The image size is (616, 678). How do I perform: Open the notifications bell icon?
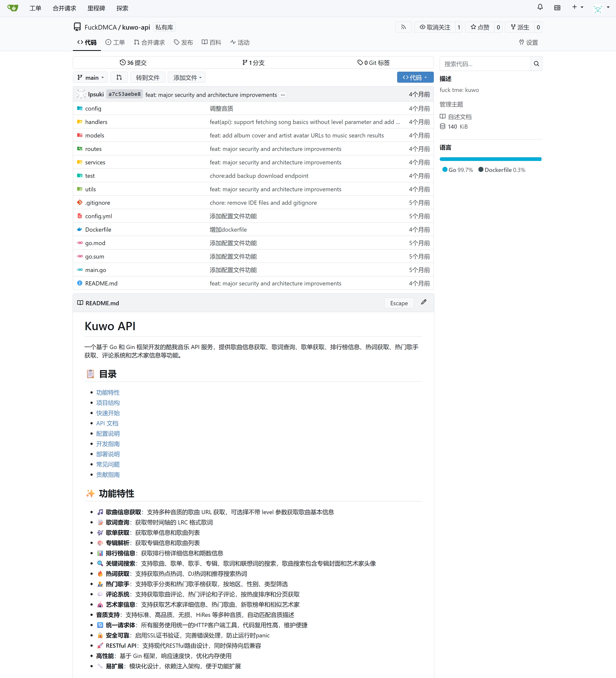click(x=540, y=7)
